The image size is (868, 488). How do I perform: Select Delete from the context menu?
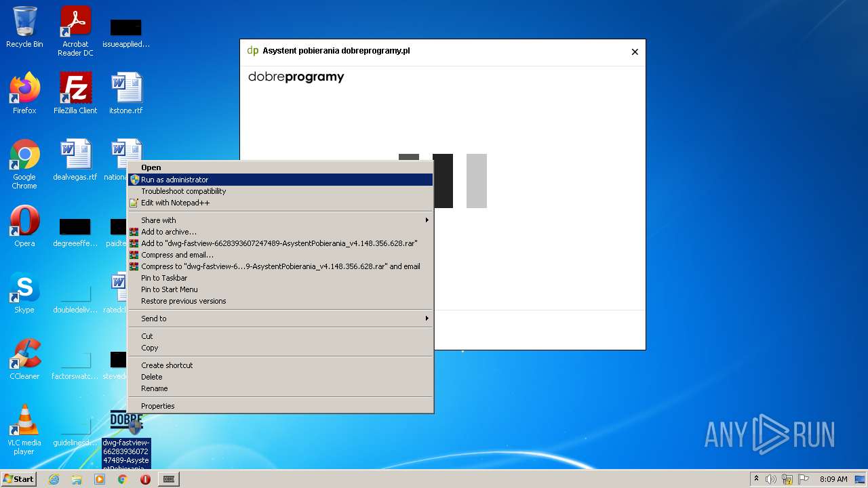pos(281,377)
